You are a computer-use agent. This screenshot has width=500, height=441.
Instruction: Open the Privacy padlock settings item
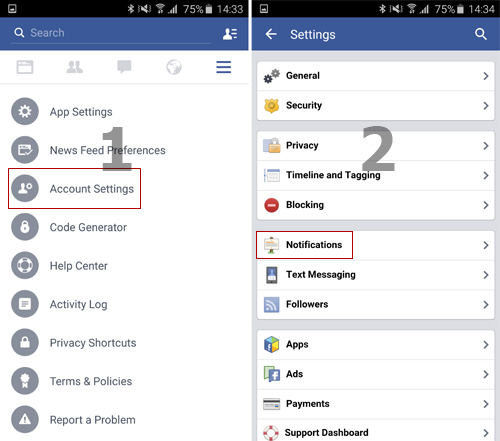(375, 146)
